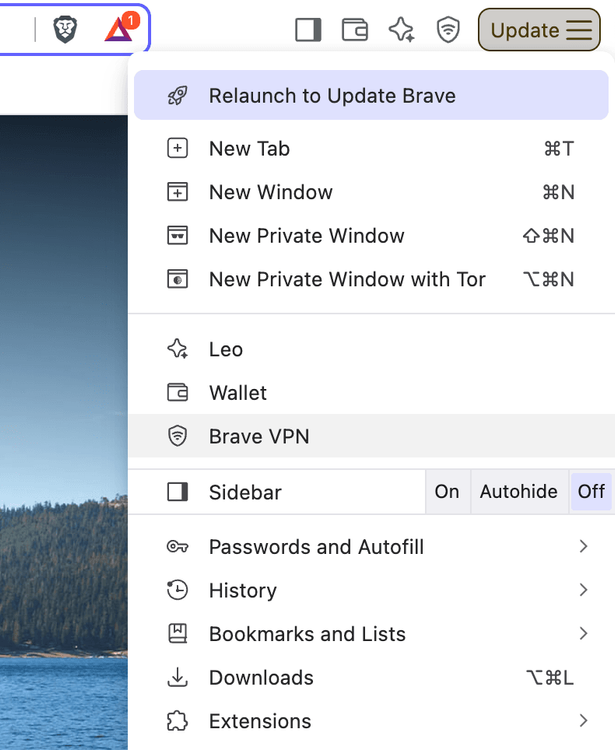Open Downloads from the menu

[x=371, y=678]
